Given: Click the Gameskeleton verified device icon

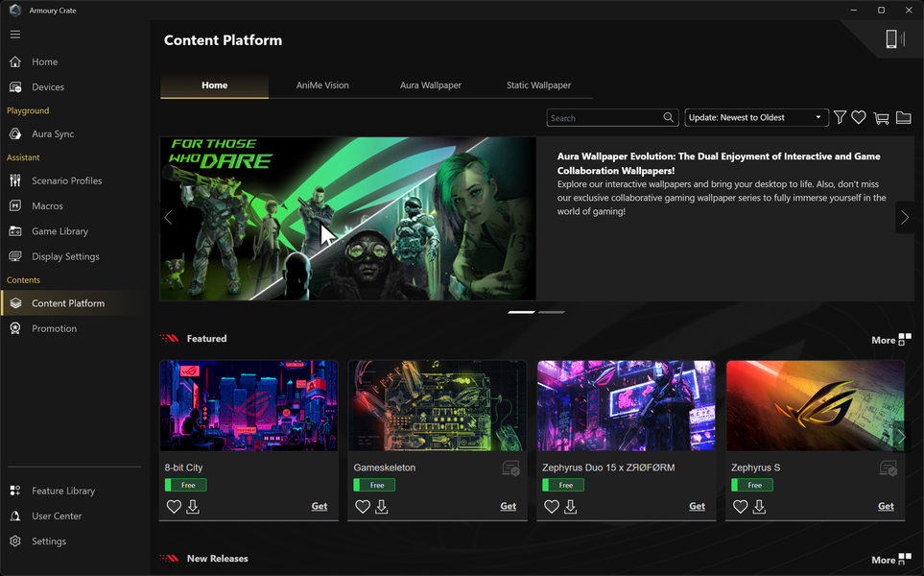Looking at the screenshot, I should click(x=510, y=468).
